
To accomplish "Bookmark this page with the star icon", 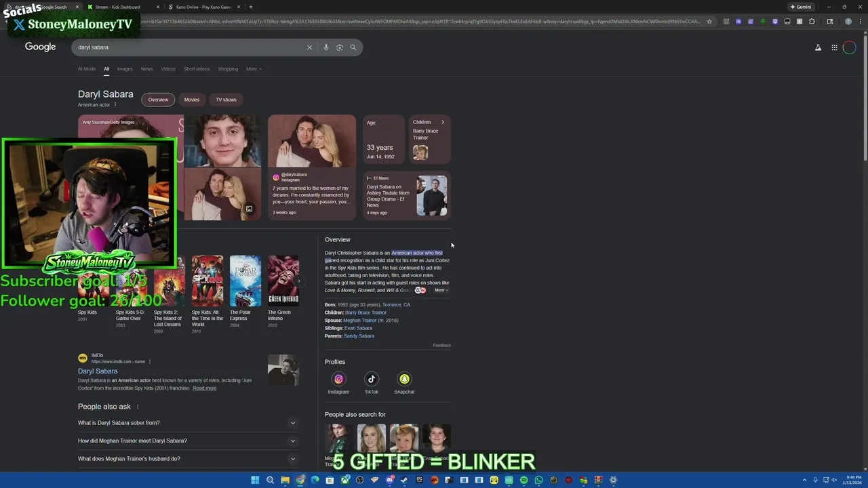I will [709, 21].
